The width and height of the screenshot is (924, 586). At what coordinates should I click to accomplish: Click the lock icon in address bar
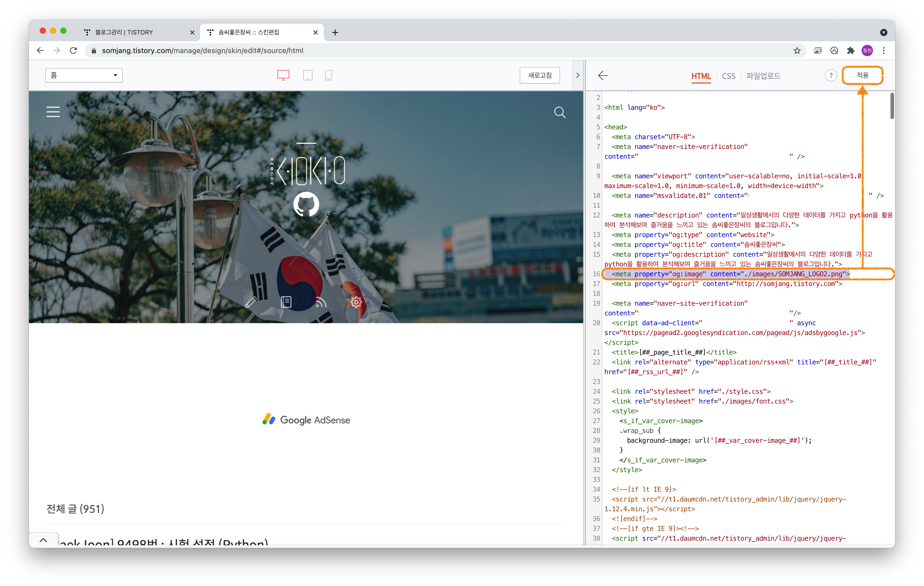click(94, 51)
